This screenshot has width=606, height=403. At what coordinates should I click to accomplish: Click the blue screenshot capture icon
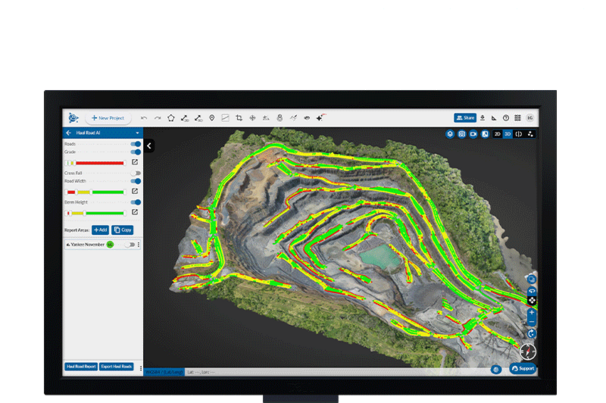(461, 134)
